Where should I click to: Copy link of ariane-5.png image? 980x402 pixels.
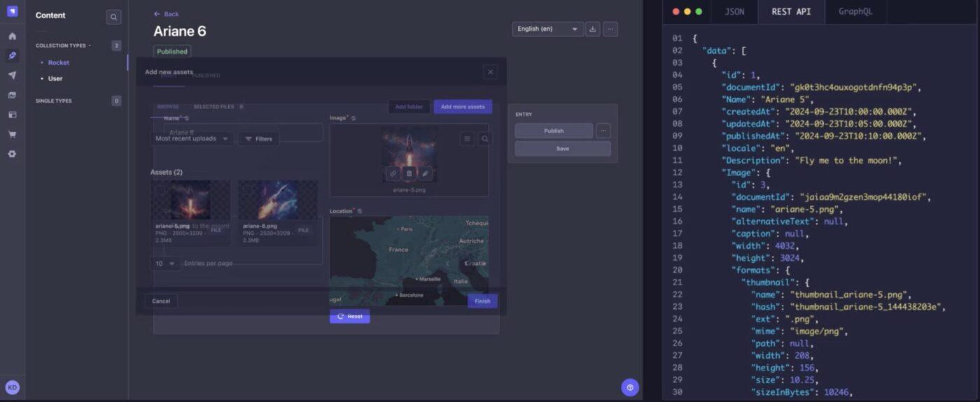coord(393,173)
